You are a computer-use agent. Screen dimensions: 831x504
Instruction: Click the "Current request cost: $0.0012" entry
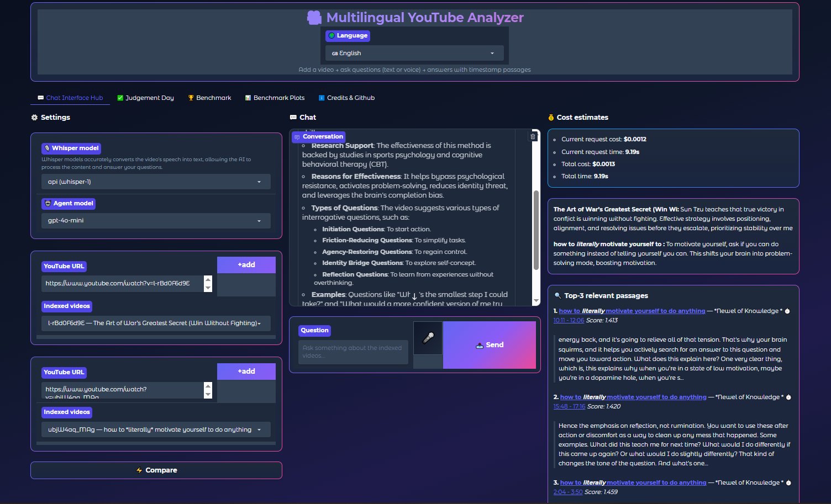tap(604, 139)
